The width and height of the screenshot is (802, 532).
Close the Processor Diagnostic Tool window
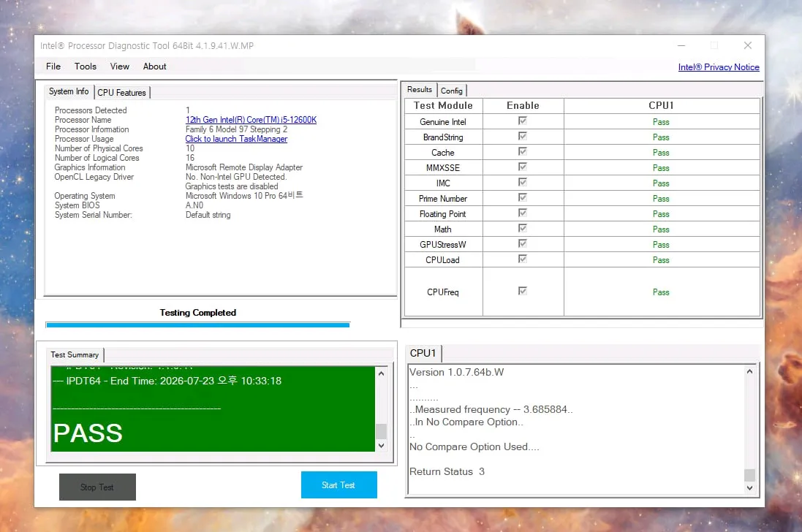point(748,45)
